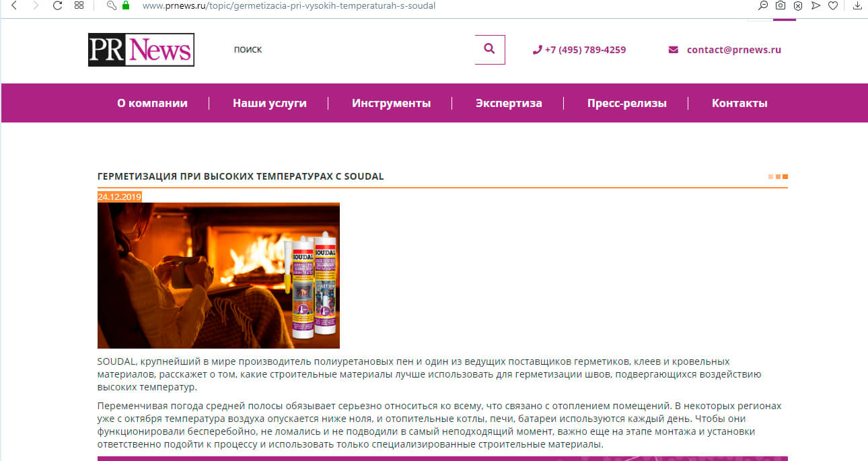Open the downloads icon

coord(857,5)
